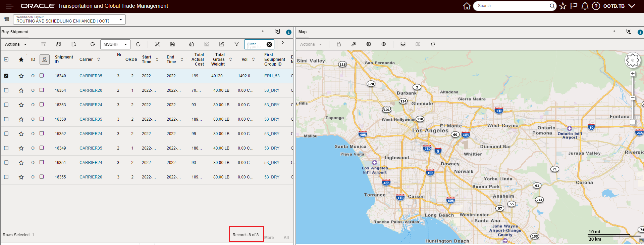Click the map zoom-in plus on slider
644x245 pixels.
coord(633,74)
